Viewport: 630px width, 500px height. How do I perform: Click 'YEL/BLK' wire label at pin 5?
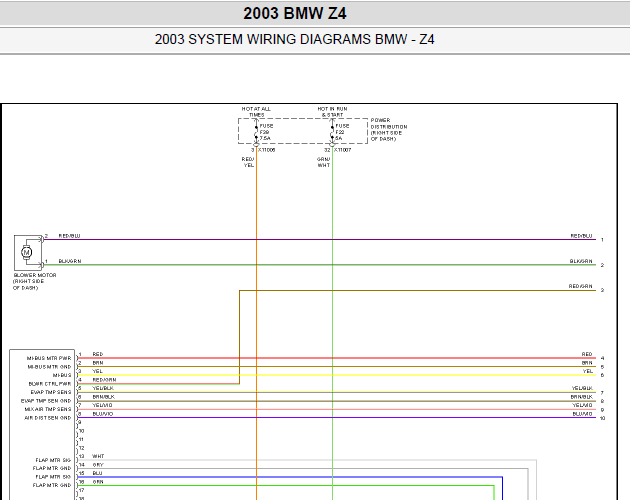coord(103,388)
